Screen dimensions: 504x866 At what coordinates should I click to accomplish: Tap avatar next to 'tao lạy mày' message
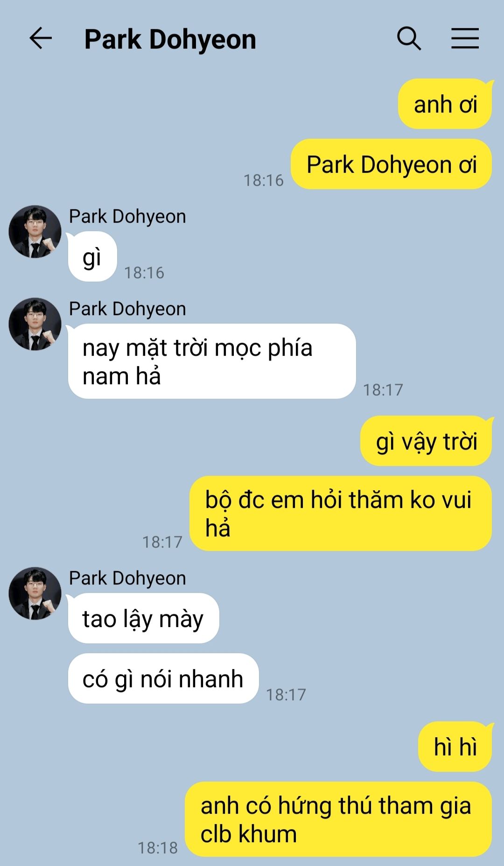click(35, 593)
